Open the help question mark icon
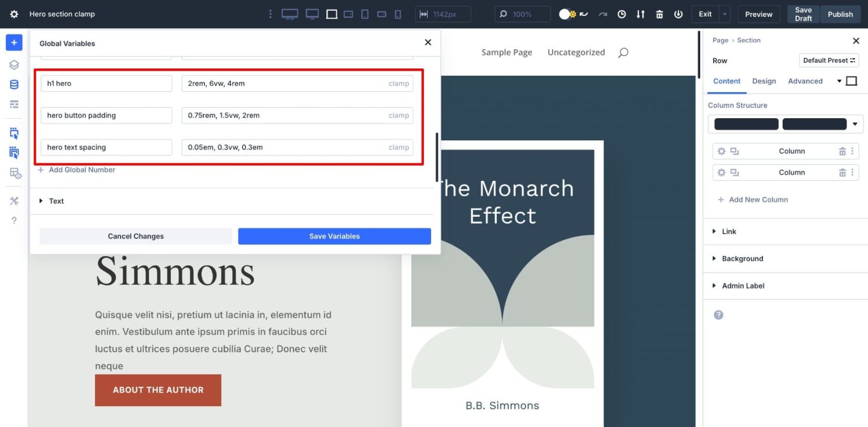The image size is (868, 427). 13,220
